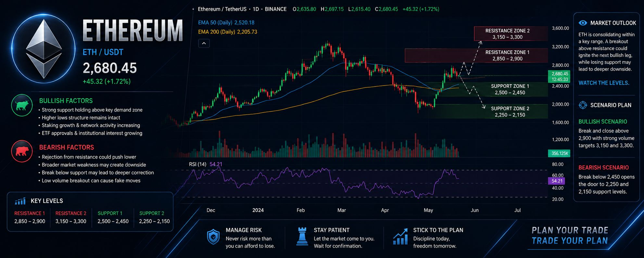Image resolution: width=644 pixels, height=258 pixels.
Task: Click the close value C2,680.45 in header
Action: [386, 9]
